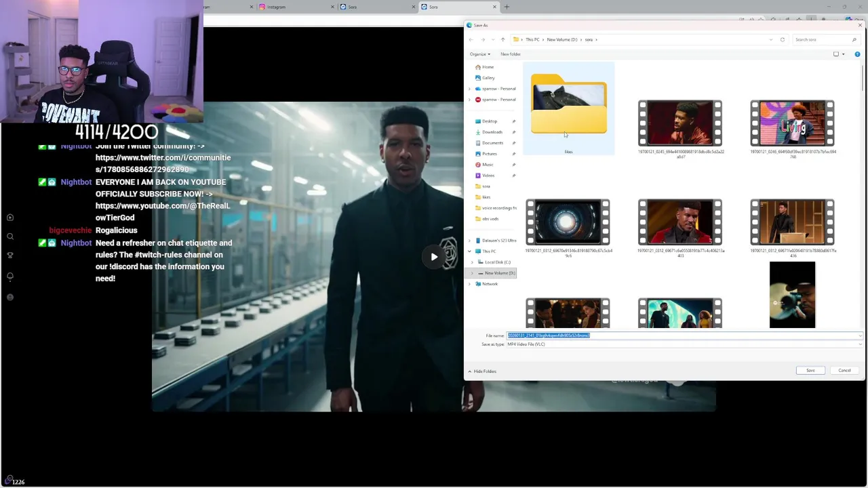The height and width of the screenshot is (488, 868).
Task: Click the Search sora field
Action: 825,39
